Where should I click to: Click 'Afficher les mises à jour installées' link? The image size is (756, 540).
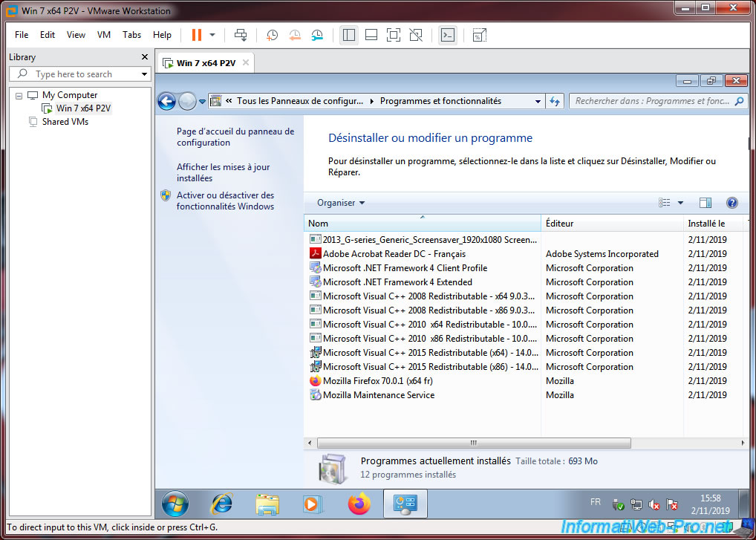(x=223, y=172)
